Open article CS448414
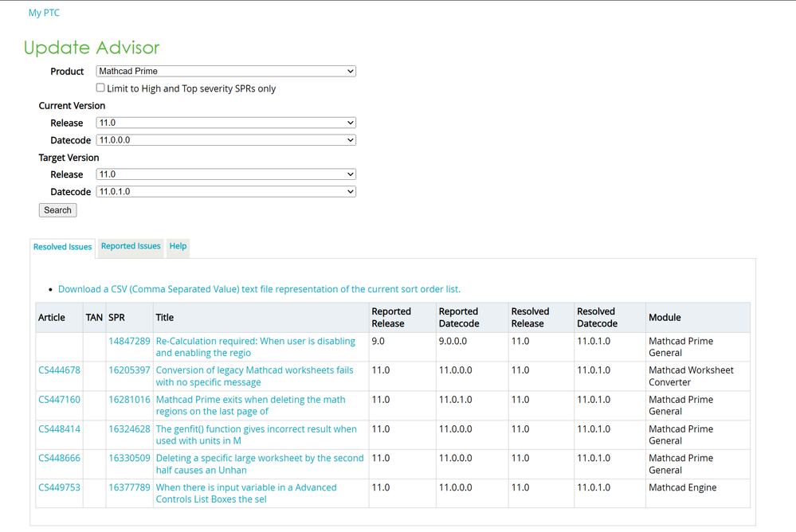Screen dimensions: 796x532 pyautogui.click(x=60, y=429)
